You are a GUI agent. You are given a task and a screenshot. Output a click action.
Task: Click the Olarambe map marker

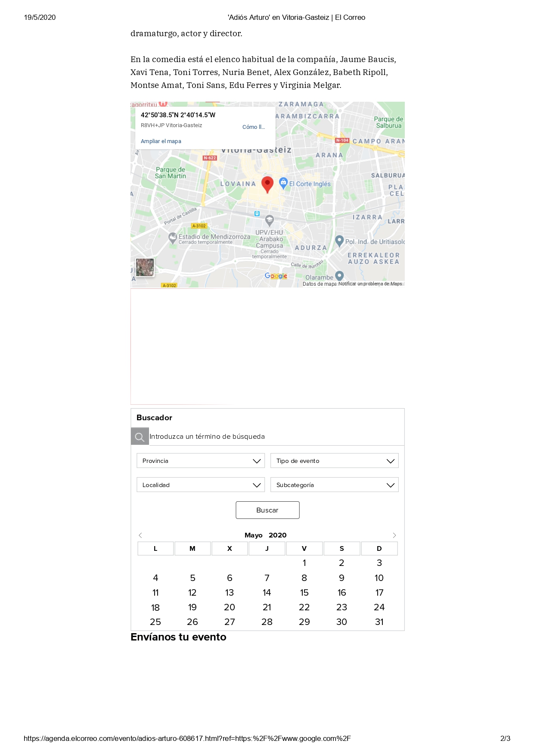click(339, 276)
